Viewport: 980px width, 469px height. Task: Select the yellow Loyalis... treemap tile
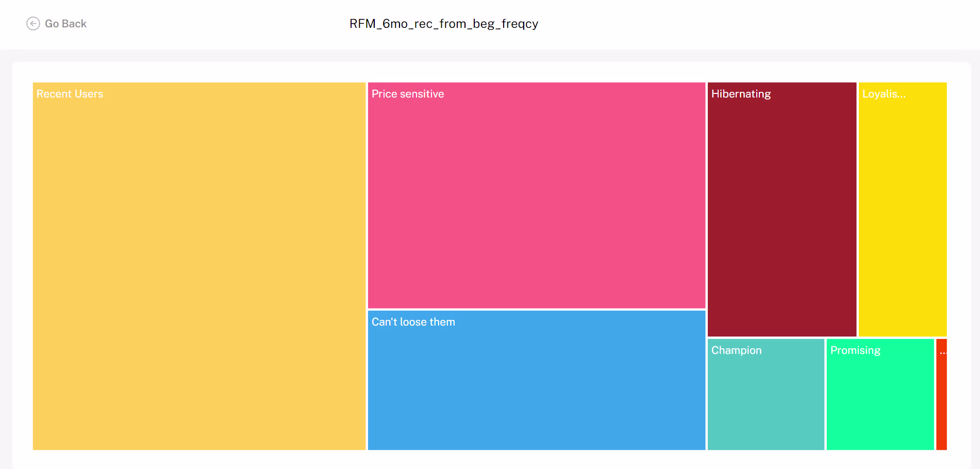(x=902, y=217)
